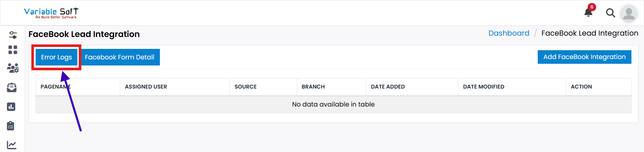Click Add FaceBook Integration button
The height and width of the screenshot is (152, 644).
coord(584,57)
